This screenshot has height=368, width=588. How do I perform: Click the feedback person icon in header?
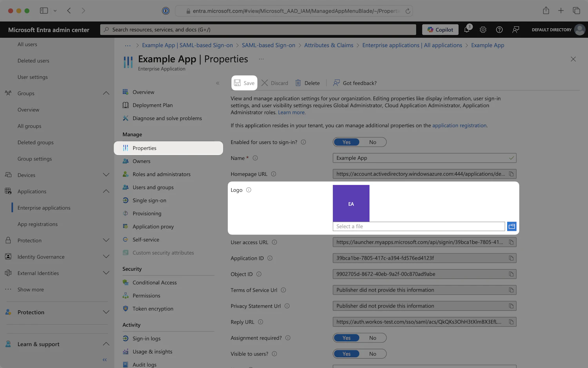[516, 29]
